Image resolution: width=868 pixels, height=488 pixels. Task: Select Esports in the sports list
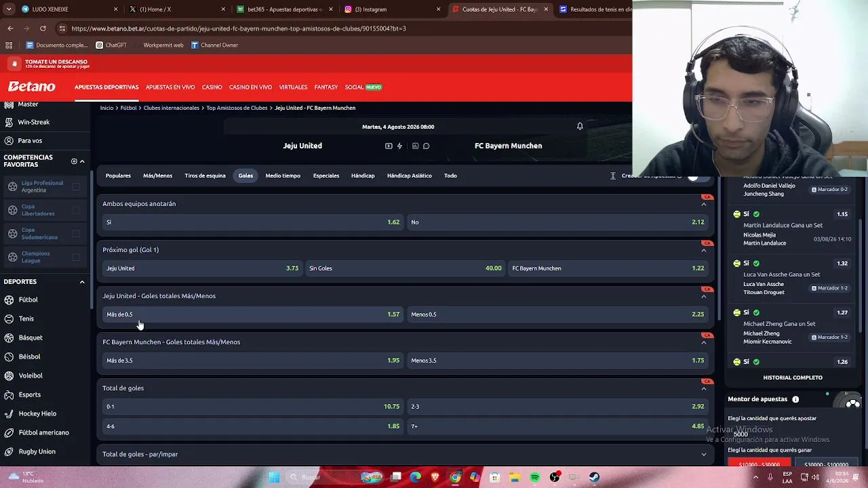tap(30, 394)
